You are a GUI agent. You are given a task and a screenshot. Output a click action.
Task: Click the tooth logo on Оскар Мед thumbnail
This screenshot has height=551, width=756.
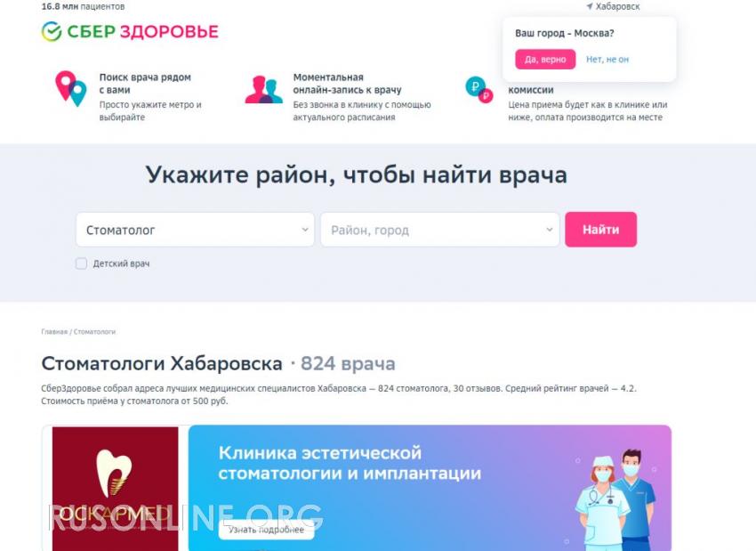(x=114, y=474)
